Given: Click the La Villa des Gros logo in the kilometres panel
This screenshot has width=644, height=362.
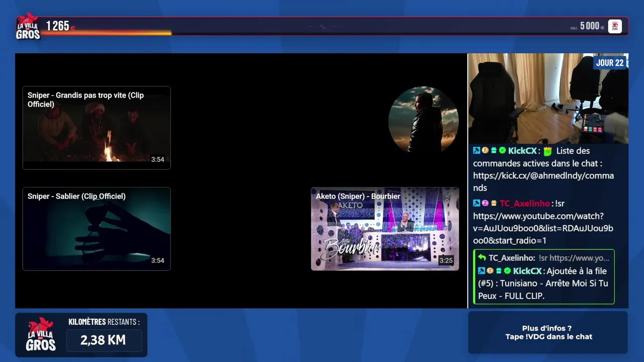Looking at the screenshot, I should (41, 334).
